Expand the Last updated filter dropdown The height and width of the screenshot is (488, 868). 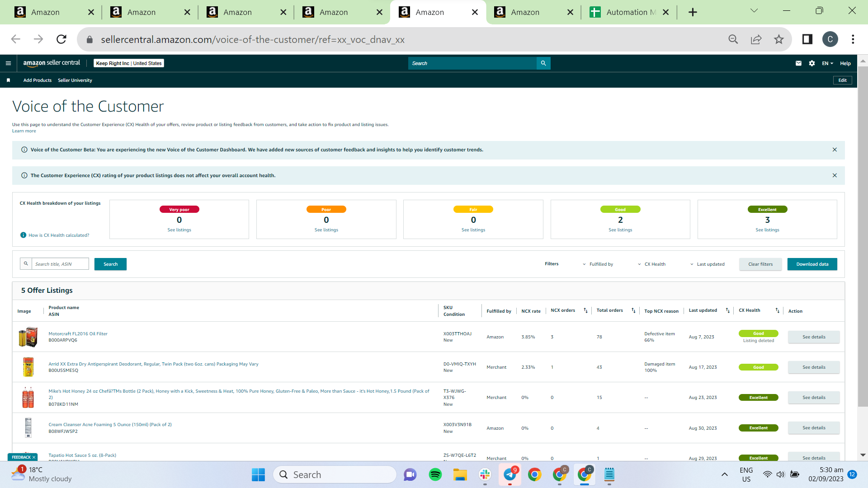[707, 264]
